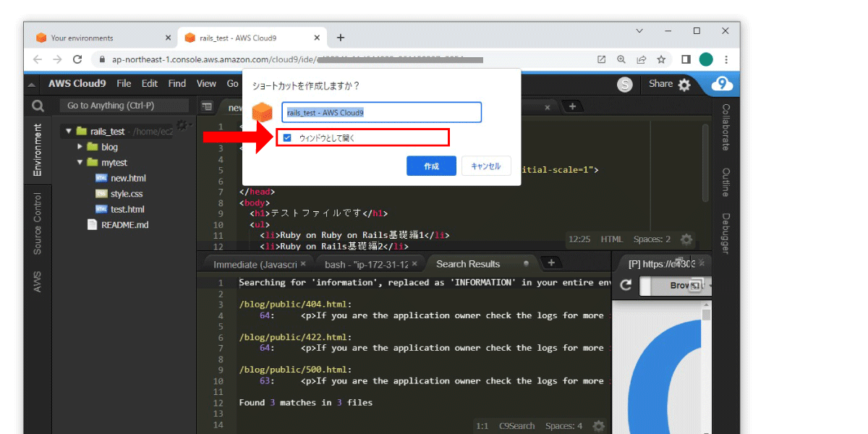Expand the blog folder
The height and width of the screenshot is (434, 868).
tap(80, 147)
